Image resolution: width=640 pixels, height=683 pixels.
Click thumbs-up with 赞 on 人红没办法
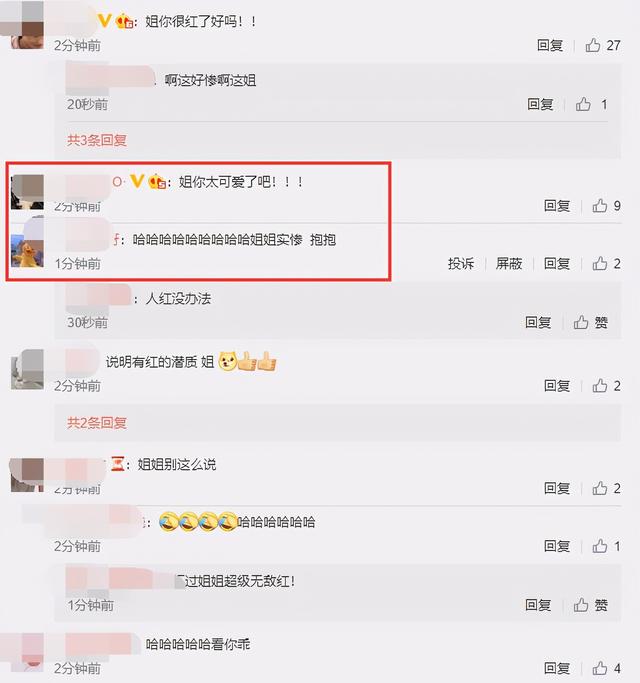pyautogui.click(x=590, y=322)
